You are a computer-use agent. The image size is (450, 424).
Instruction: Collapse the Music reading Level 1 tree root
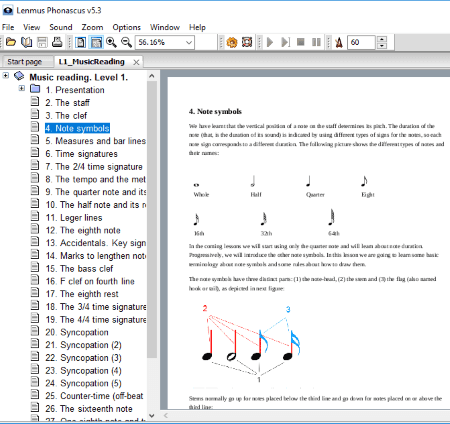coord(6,75)
